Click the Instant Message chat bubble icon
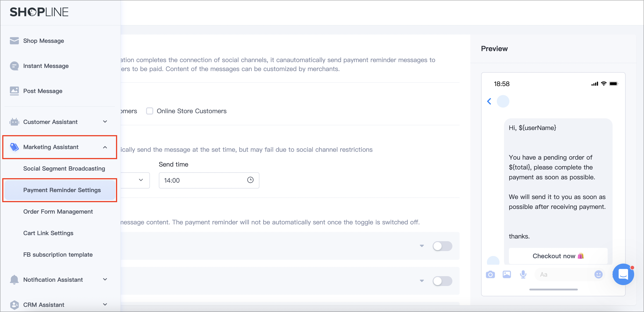Screen dimensions: 644x312 coord(14,66)
